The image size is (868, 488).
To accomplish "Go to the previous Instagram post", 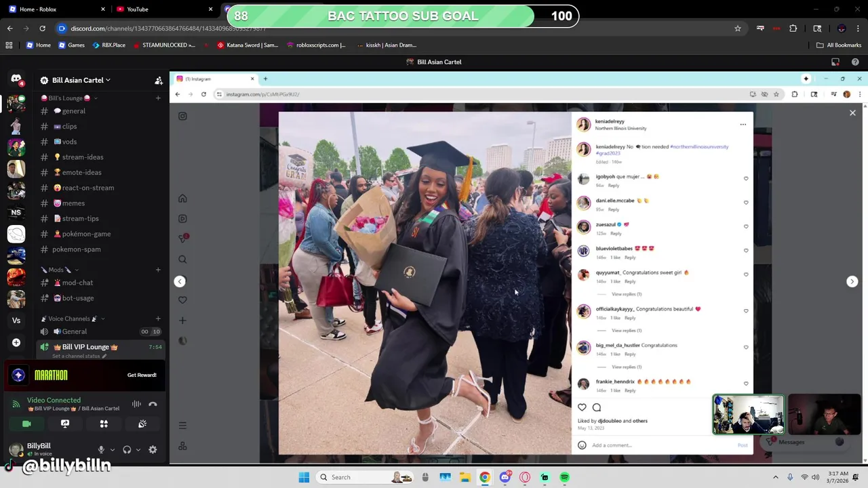I will [180, 281].
